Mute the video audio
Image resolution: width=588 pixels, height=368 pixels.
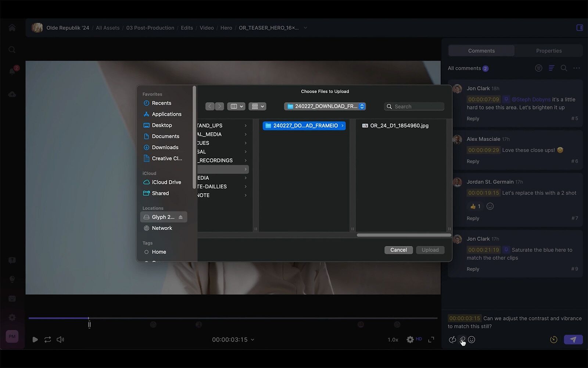(x=60, y=340)
